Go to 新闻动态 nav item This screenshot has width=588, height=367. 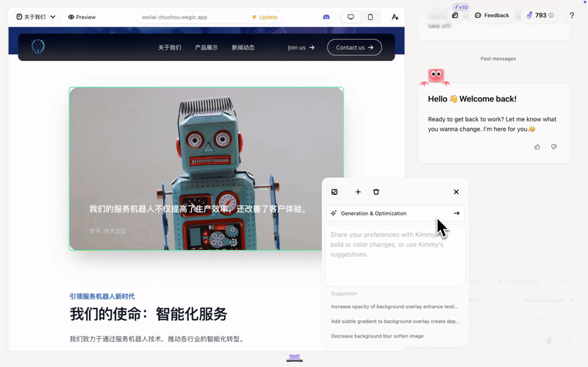pos(243,48)
